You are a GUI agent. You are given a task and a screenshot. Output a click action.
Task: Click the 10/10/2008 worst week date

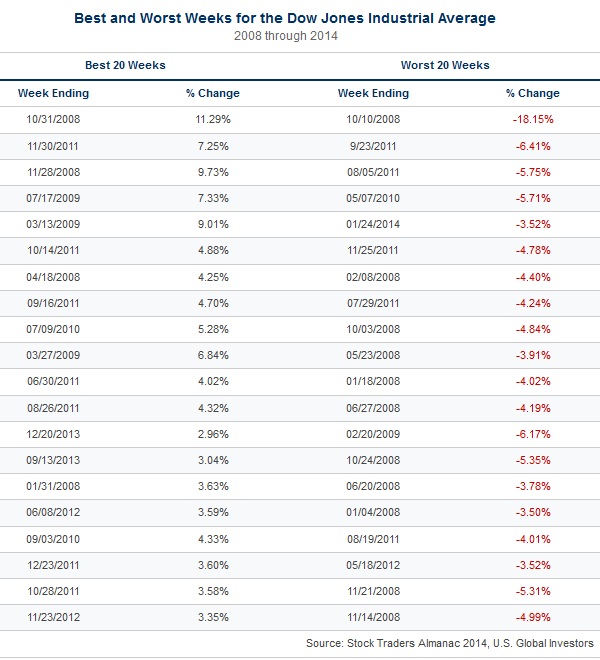[373, 119]
